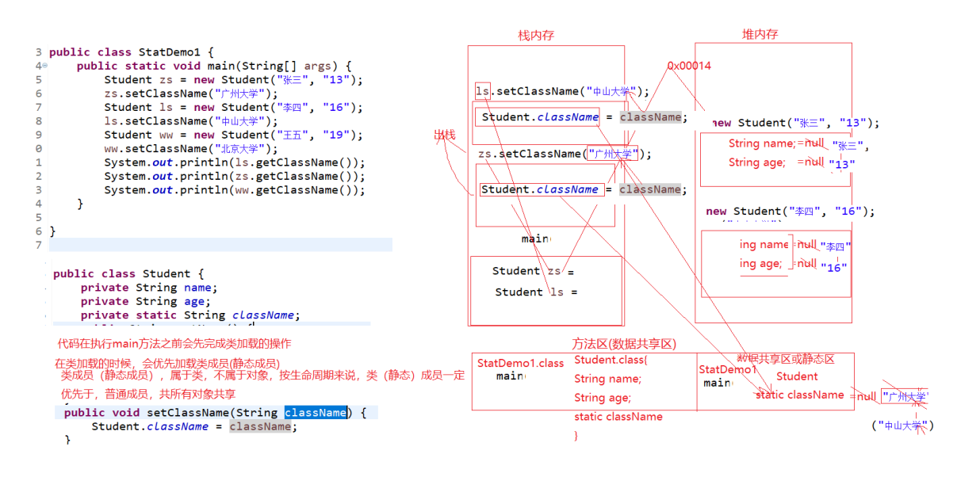Click the blue "张三", value in heap

pos(851,146)
